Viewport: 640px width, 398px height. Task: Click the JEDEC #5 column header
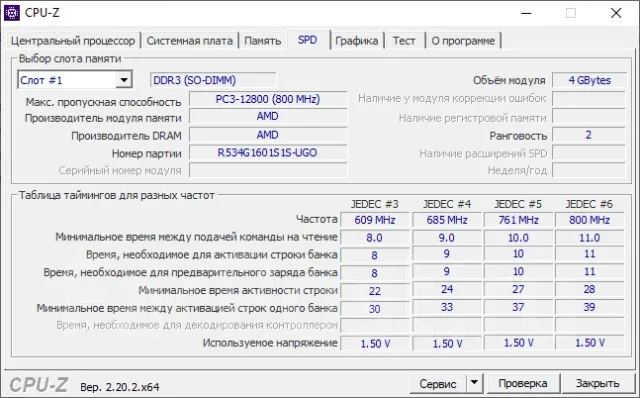point(518,204)
